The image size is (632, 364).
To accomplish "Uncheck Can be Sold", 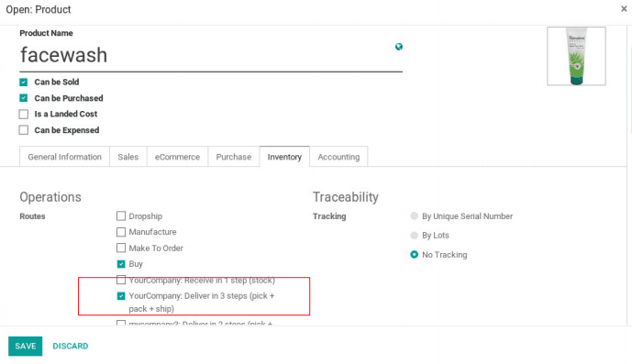I will [23, 83].
